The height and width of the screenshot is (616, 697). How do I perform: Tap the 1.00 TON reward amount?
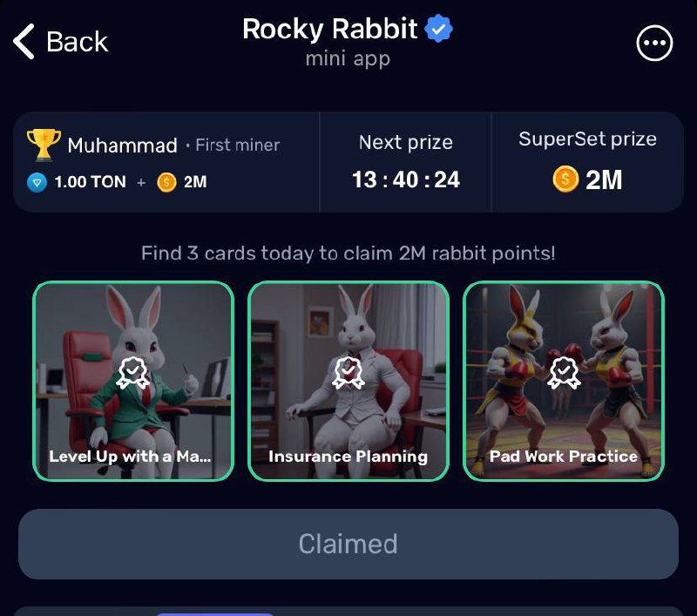coord(91,182)
